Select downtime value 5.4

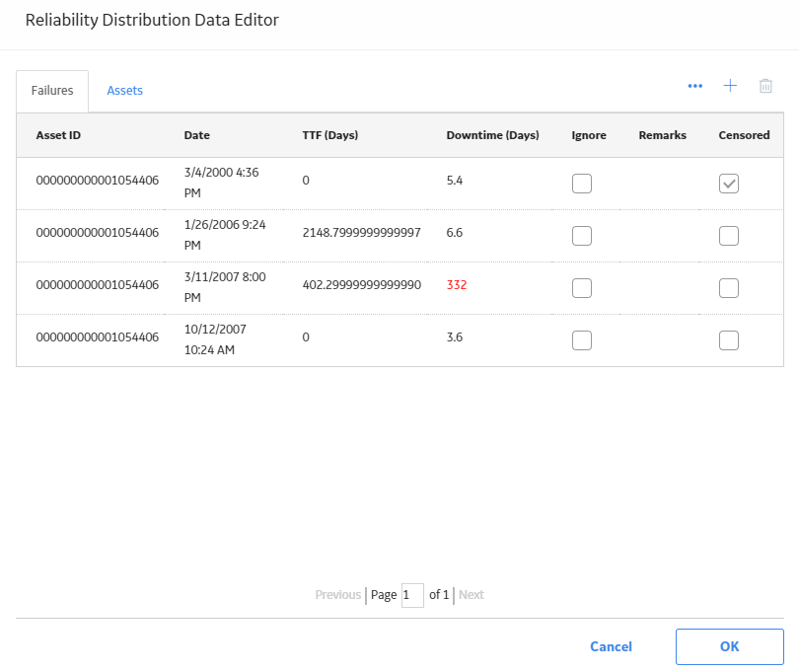click(455, 181)
